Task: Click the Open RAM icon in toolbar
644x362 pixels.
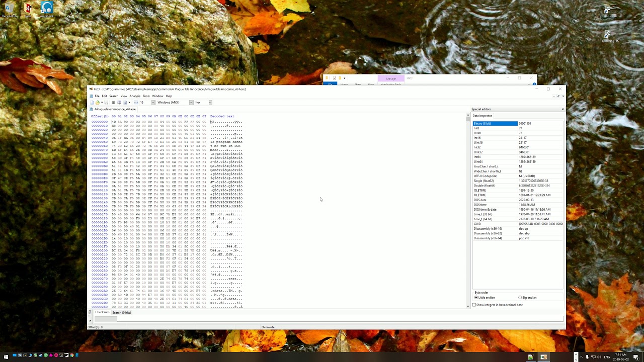Action: pos(113,103)
